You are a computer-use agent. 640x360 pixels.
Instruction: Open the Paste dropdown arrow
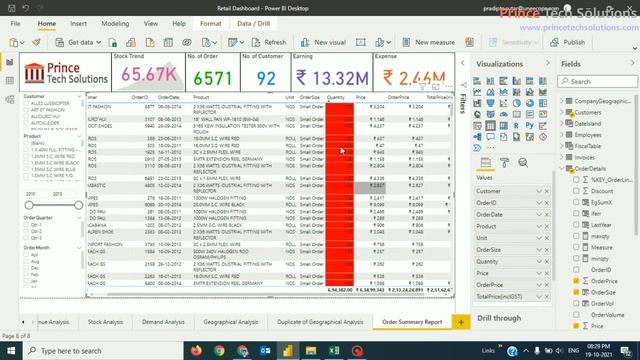(x=22, y=42)
